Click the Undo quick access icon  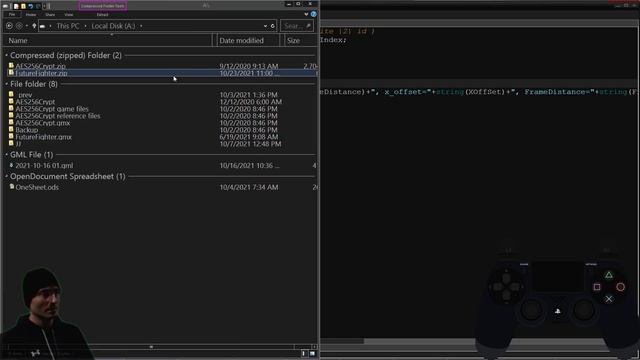pos(31,6)
